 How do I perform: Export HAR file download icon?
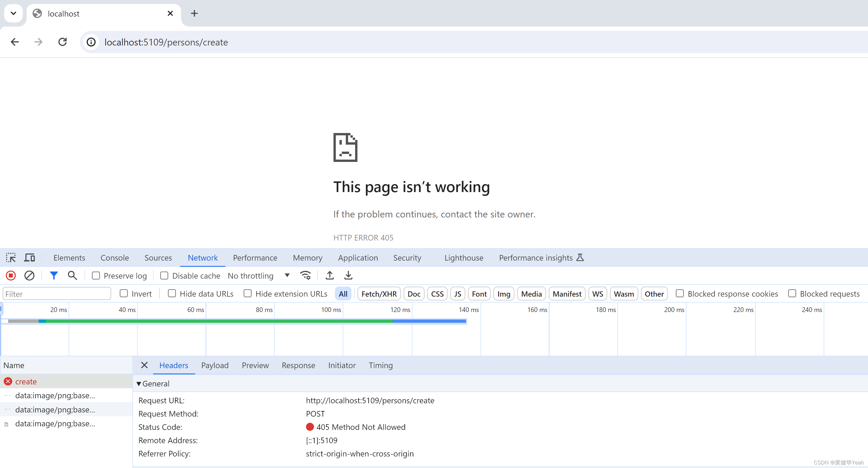click(348, 276)
